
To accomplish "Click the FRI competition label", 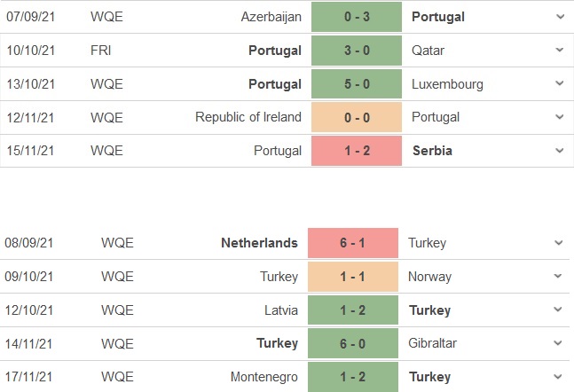I will (x=101, y=51).
